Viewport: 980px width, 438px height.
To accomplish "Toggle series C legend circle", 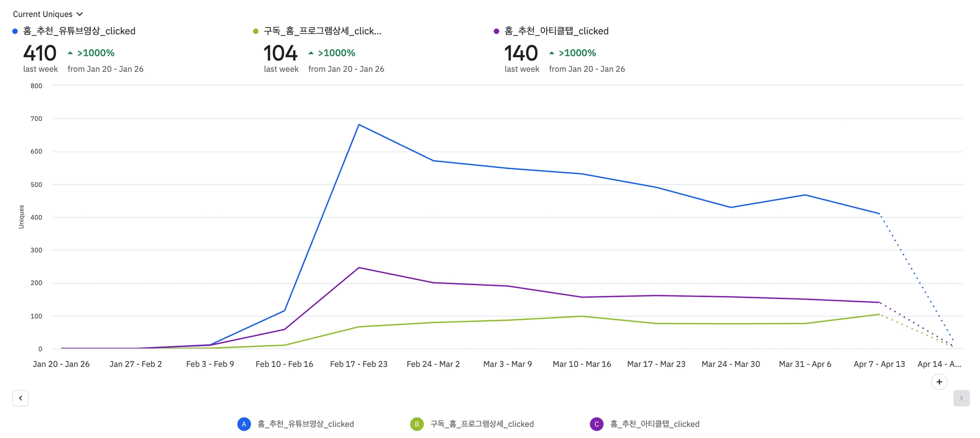I will click(x=596, y=424).
